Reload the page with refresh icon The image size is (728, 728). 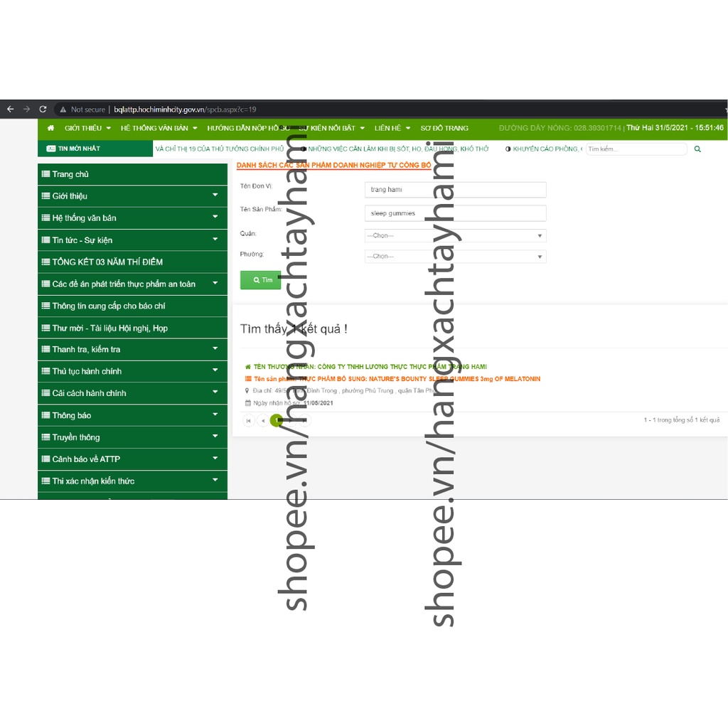[x=43, y=109]
